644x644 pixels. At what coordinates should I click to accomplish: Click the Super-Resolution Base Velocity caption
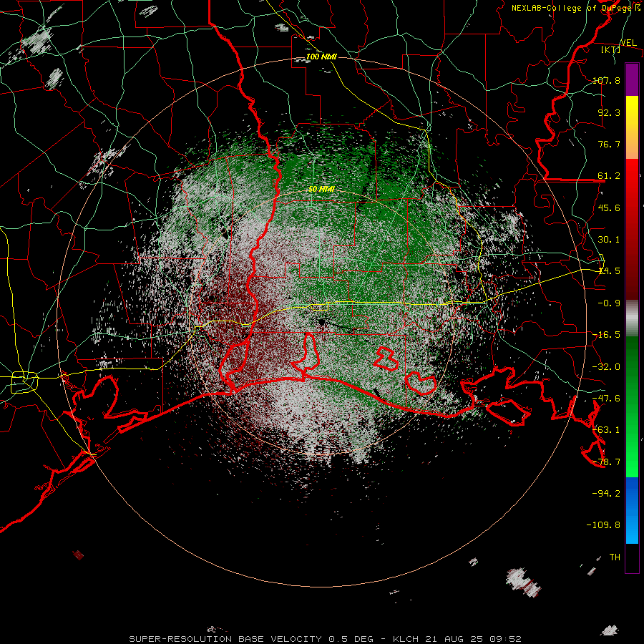pos(325,639)
